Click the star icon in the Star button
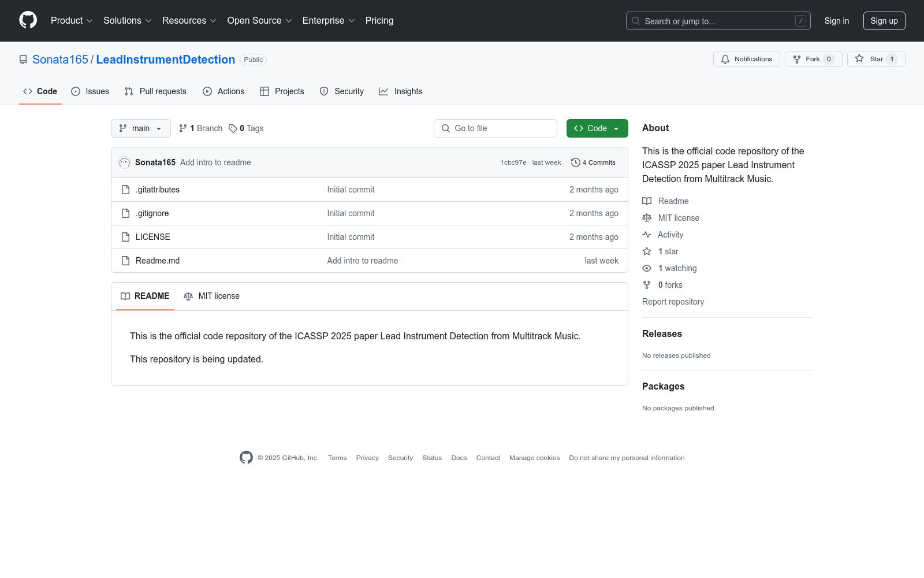The width and height of the screenshot is (924, 578). point(859,58)
